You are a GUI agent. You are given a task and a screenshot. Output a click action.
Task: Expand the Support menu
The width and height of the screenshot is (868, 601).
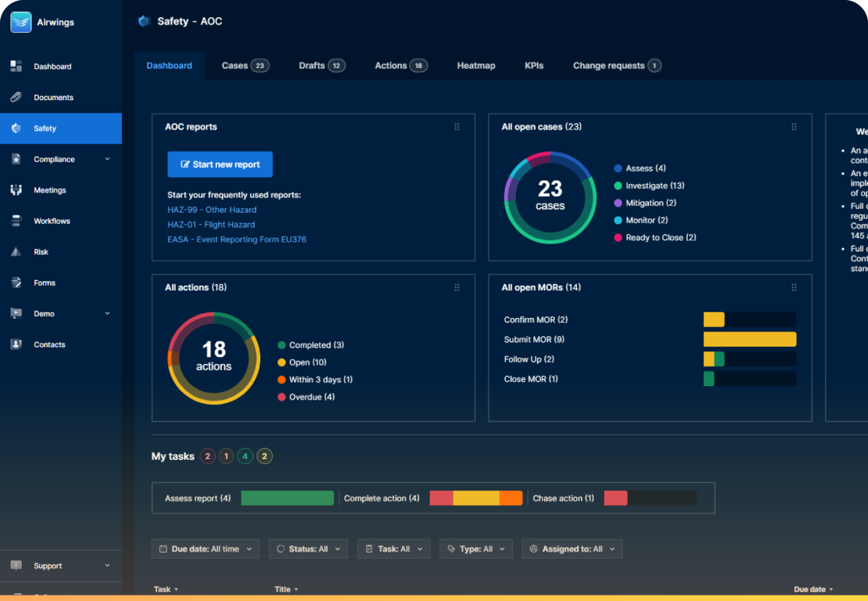click(x=47, y=565)
